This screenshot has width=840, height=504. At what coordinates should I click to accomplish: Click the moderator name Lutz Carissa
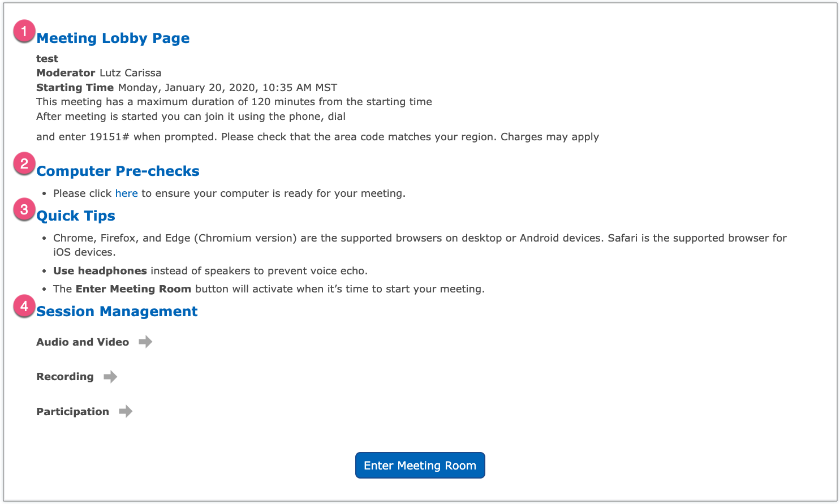point(130,73)
